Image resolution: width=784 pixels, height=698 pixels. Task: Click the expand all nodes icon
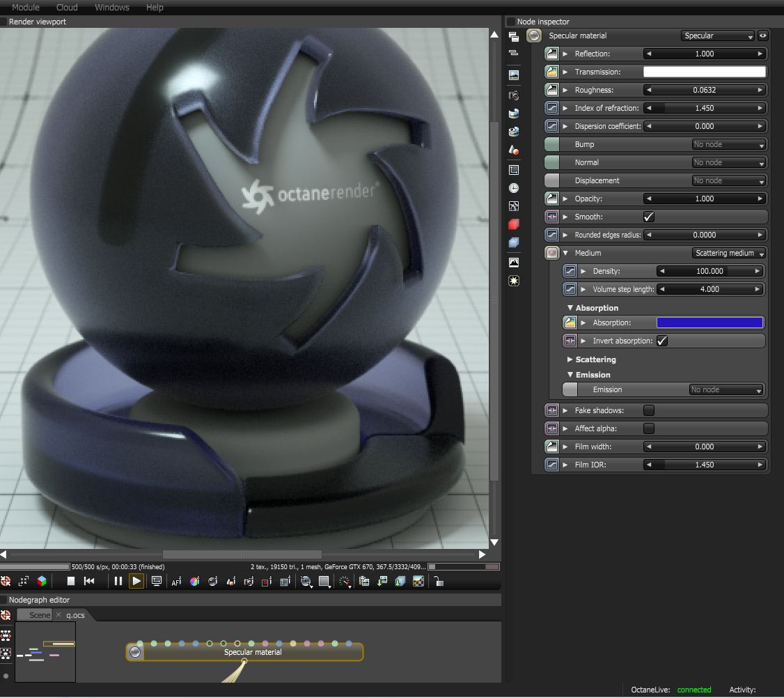pos(514,36)
